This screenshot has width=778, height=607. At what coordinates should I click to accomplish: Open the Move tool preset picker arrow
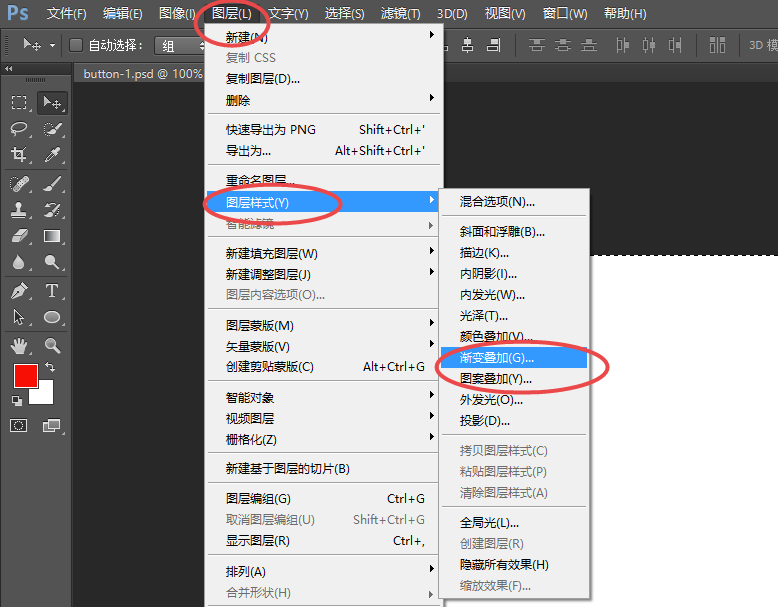click(x=52, y=45)
